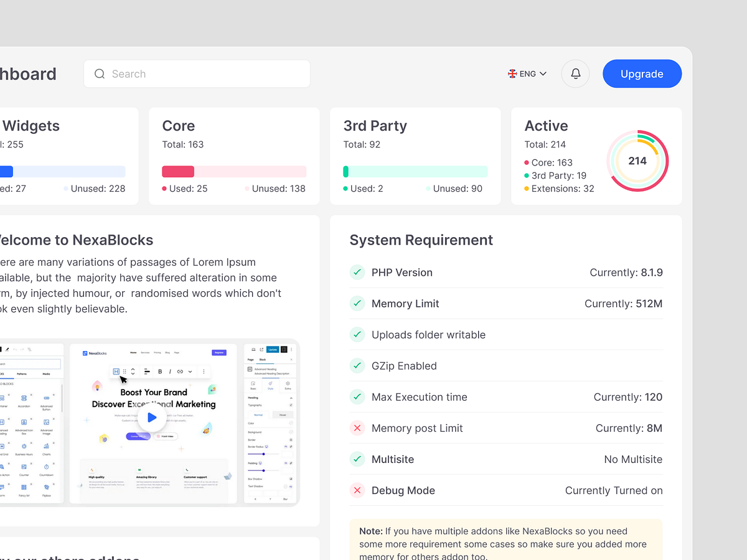Image resolution: width=747 pixels, height=560 pixels.
Task: Focus the Search input field
Action: [197, 73]
